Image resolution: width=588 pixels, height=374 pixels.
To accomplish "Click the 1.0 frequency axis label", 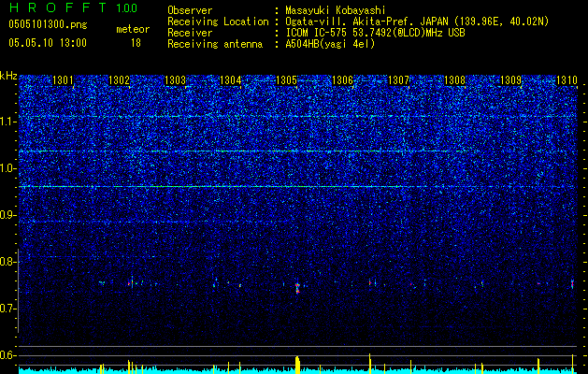I will click(x=8, y=168).
